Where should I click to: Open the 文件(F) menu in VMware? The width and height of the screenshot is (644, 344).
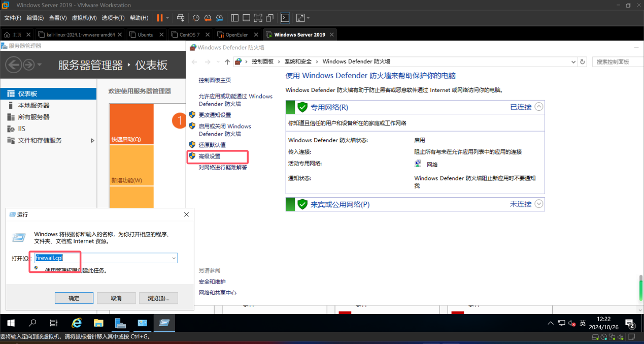(13, 18)
